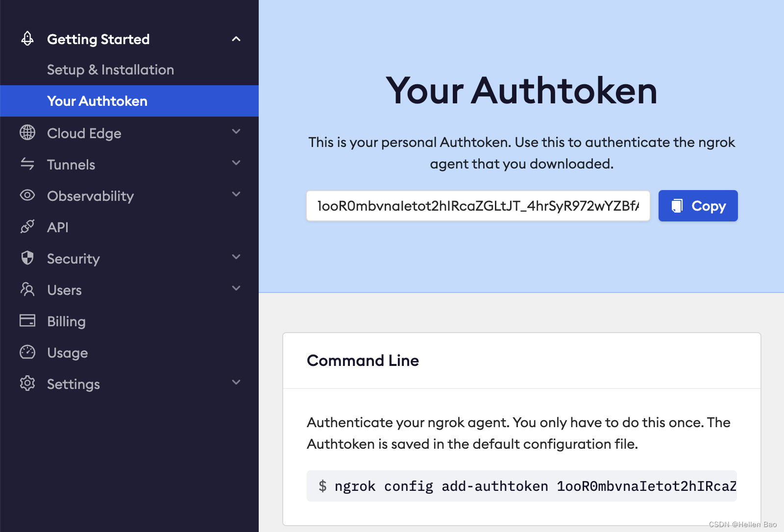Click the Cloud Edge globe icon
Image resolution: width=784 pixels, height=532 pixels.
[27, 132]
